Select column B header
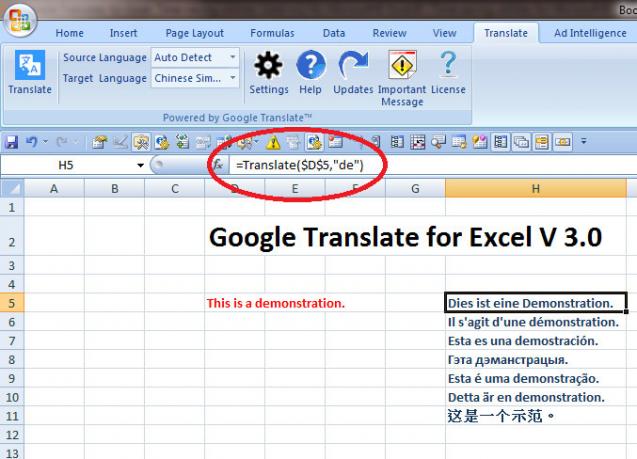637x459 pixels. (x=115, y=188)
